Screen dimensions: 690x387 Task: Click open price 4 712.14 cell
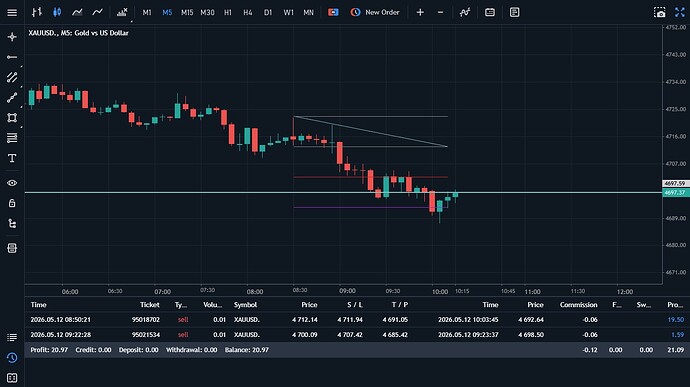click(x=305, y=320)
